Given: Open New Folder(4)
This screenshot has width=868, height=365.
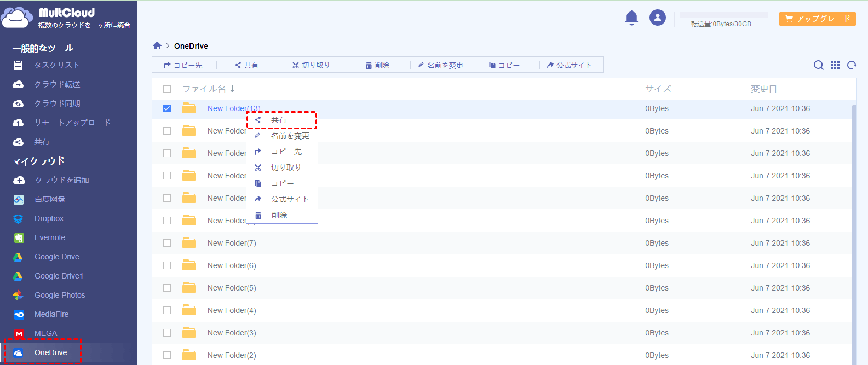Looking at the screenshot, I should click(232, 310).
